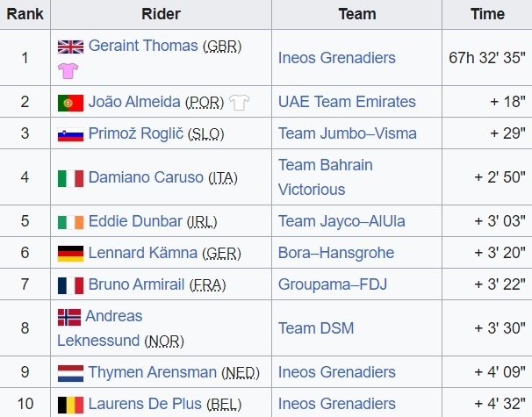Image resolution: width=532 pixels, height=417 pixels.
Task: Click the white jersey icon
Action: pyautogui.click(x=240, y=102)
